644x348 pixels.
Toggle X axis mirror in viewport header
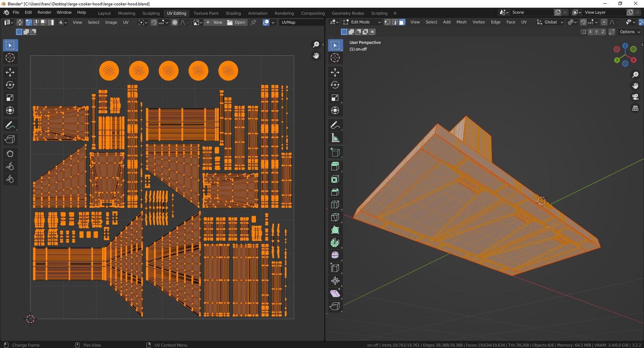pyautogui.click(x=590, y=32)
